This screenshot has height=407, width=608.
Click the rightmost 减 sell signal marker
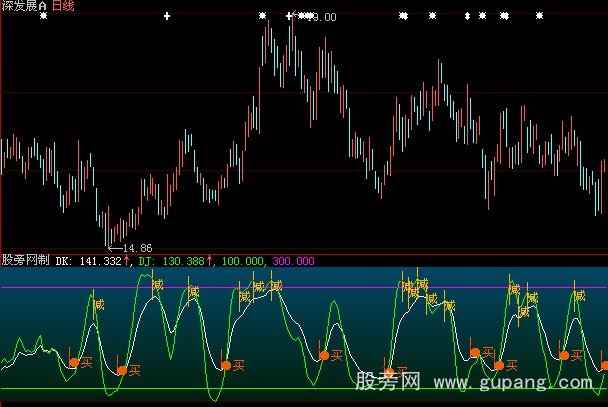(579, 296)
